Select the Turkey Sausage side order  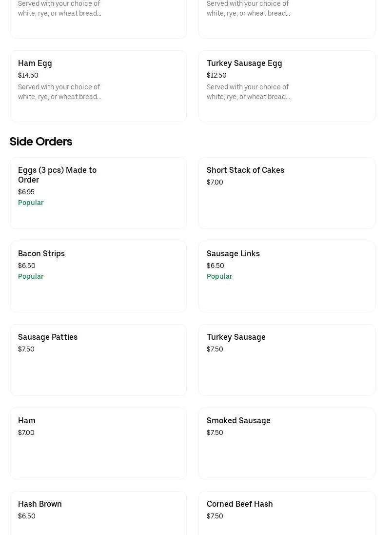236,337
